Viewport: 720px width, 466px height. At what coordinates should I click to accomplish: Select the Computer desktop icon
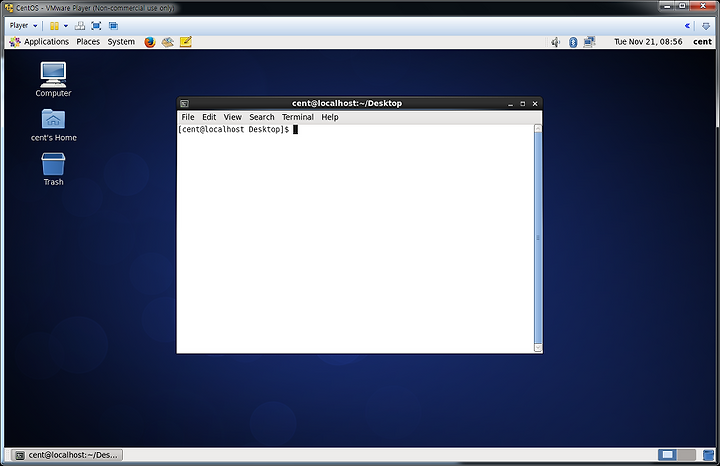click(53, 79)
